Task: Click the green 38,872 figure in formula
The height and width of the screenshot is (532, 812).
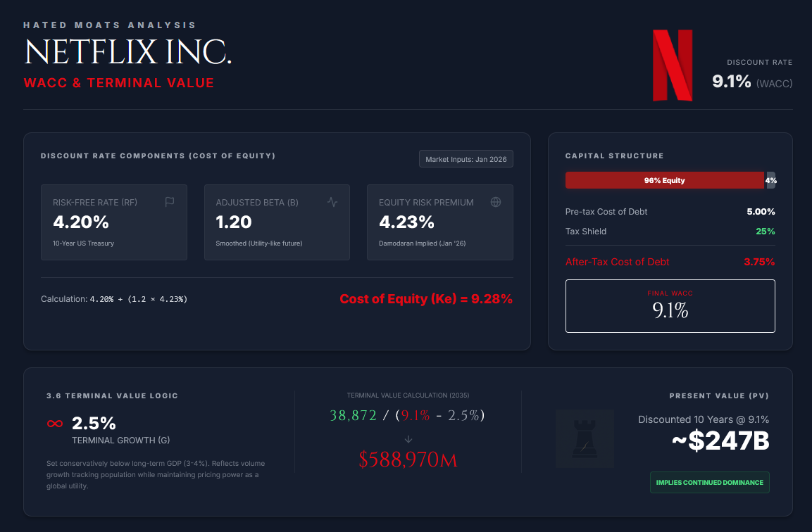Action: (353, 416)
